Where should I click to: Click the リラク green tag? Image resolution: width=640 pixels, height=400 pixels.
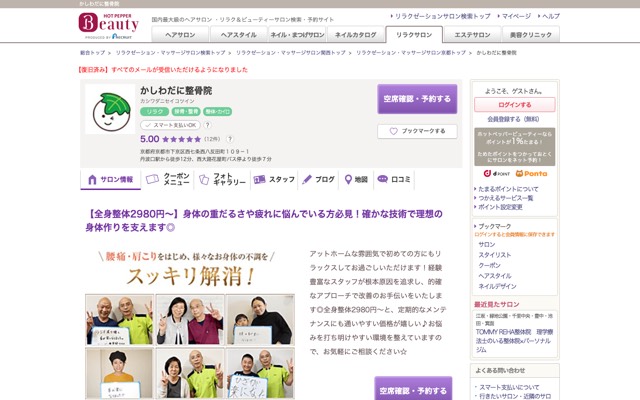[x=155, y=111]
